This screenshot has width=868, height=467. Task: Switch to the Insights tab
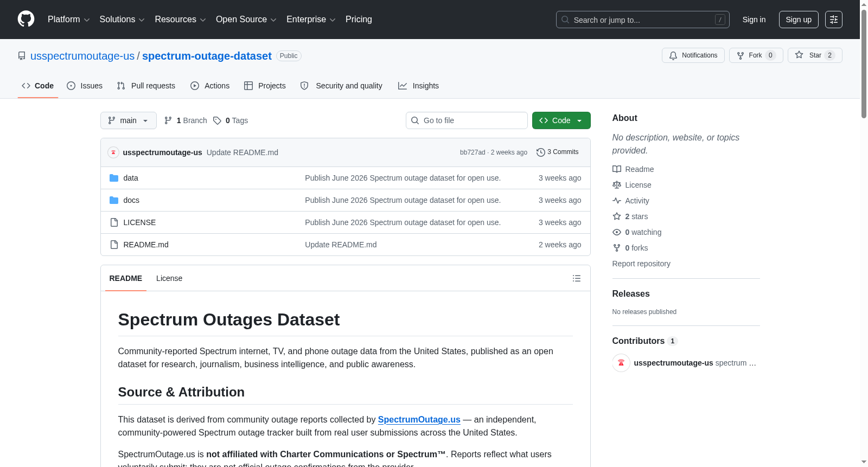pyautogui.click(x=418, y=86)
